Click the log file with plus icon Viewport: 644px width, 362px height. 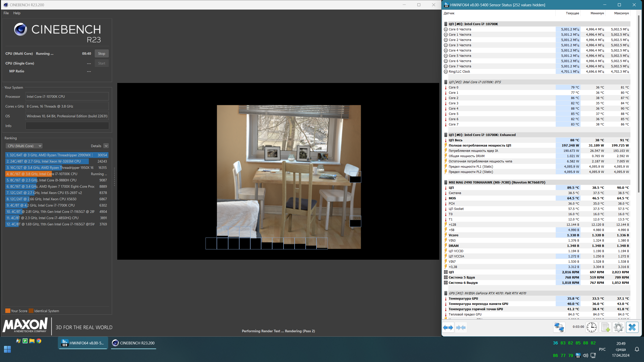point(605,328)
